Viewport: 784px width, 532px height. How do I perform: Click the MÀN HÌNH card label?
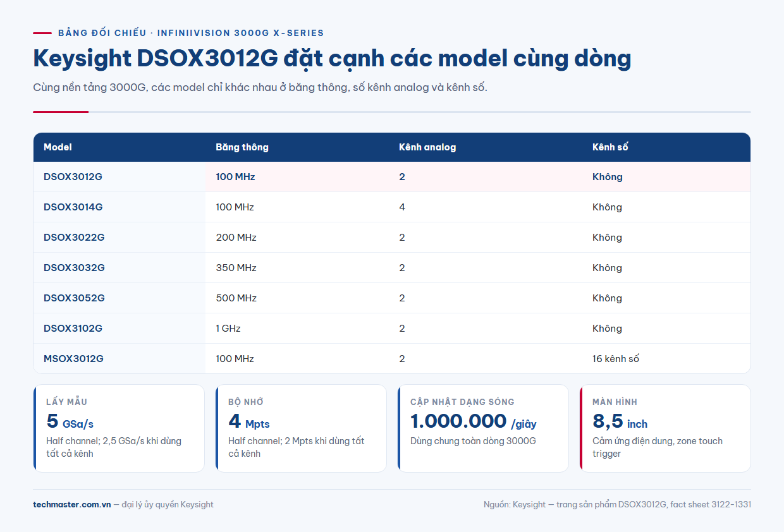(x=615, y=402)
